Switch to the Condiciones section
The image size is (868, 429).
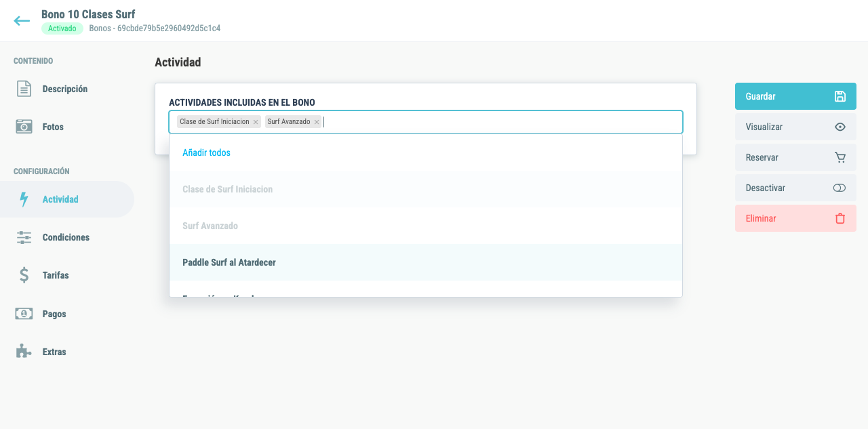point(66,237)
